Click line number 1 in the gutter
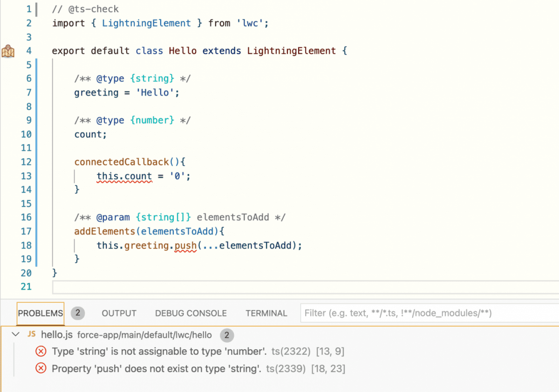 point(29,9)
